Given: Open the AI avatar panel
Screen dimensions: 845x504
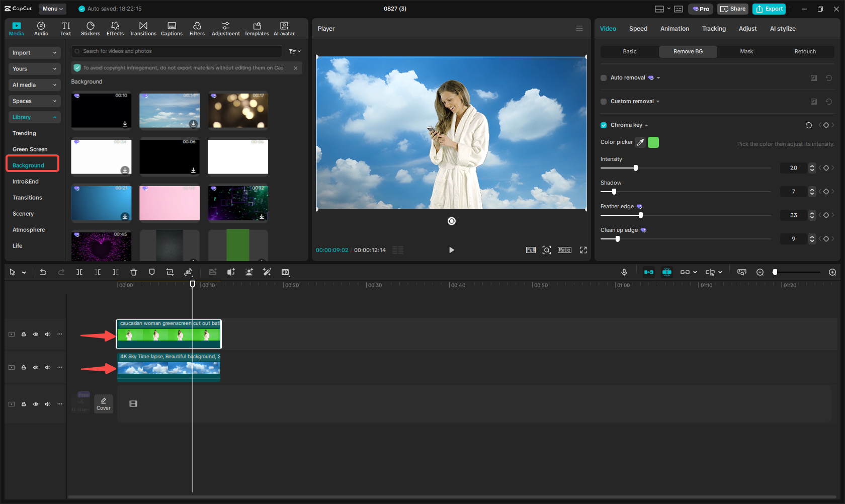Looking at the screenshot, I should (284, 29).
